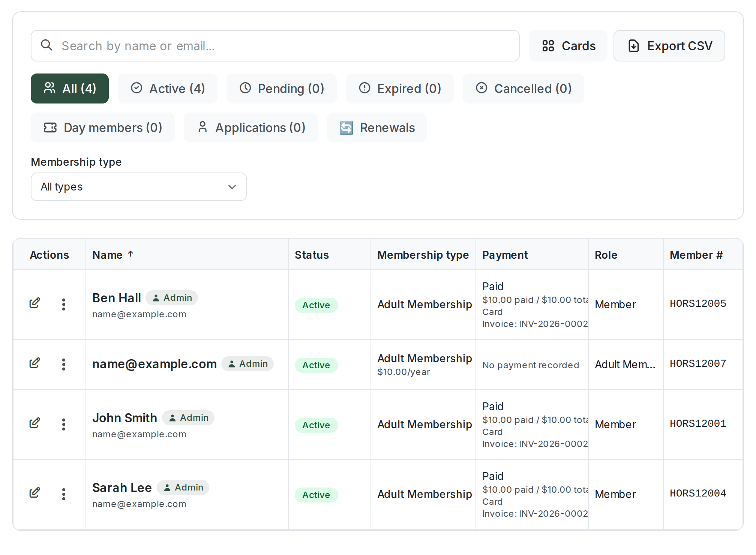Click member number HORS12001

[x=698, y=423]
